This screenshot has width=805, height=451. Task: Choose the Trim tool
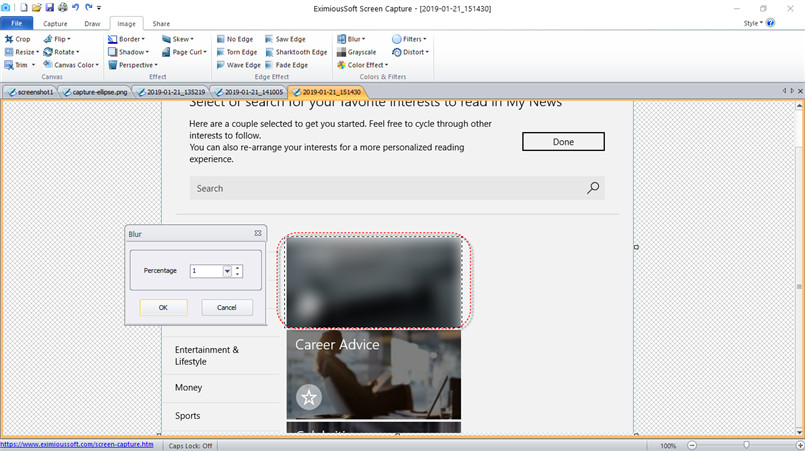tap(20, 65)
